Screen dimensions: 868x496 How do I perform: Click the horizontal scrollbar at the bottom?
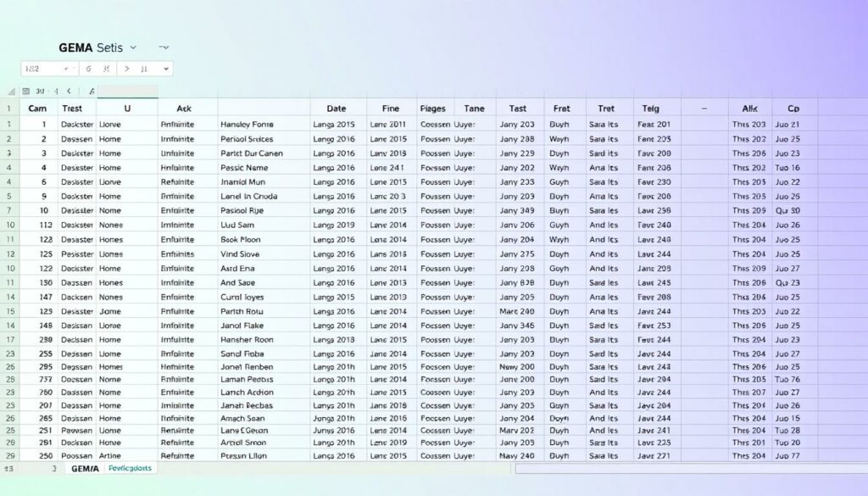pyautogui.click(x=692, y=469)
